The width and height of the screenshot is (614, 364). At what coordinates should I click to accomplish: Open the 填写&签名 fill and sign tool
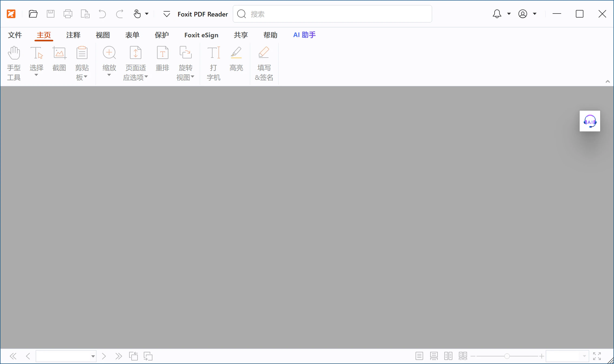[264, 64]
